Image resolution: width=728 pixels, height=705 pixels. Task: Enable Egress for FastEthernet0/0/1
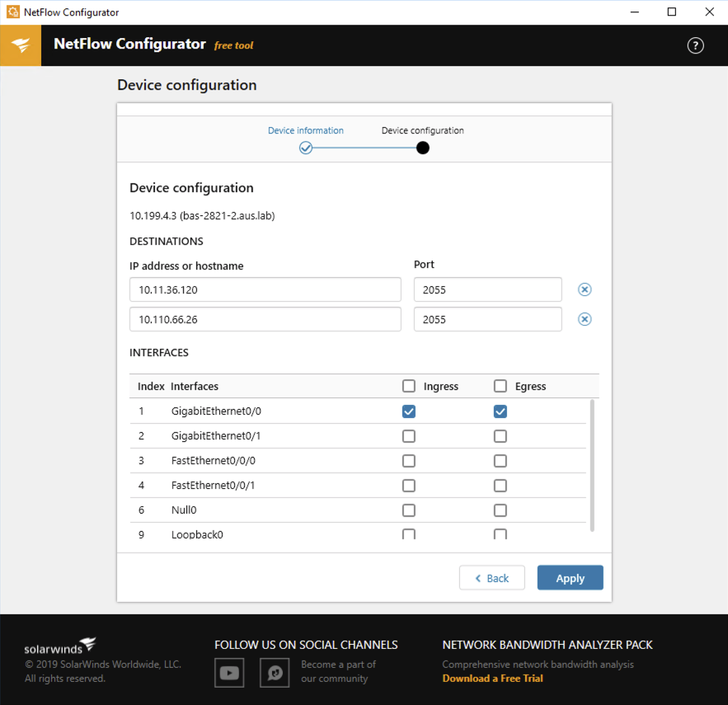[x=500, y=486]
